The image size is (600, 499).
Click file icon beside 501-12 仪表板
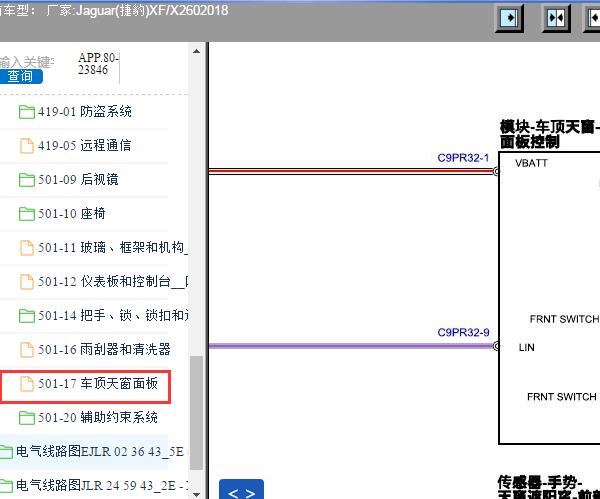[x=26, y=282]
